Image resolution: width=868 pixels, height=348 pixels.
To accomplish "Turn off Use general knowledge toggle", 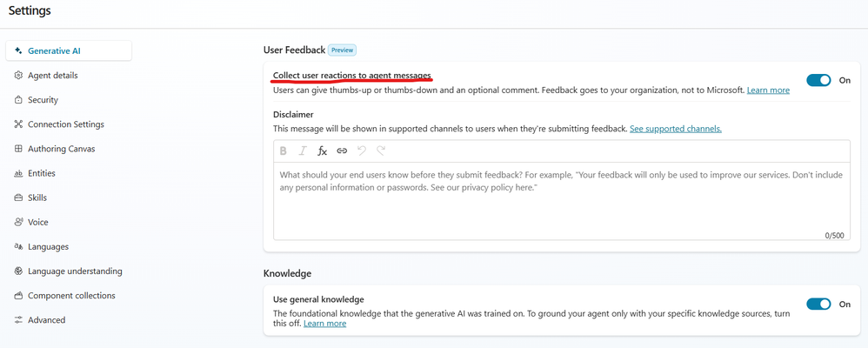I will (x=818, y=304).
